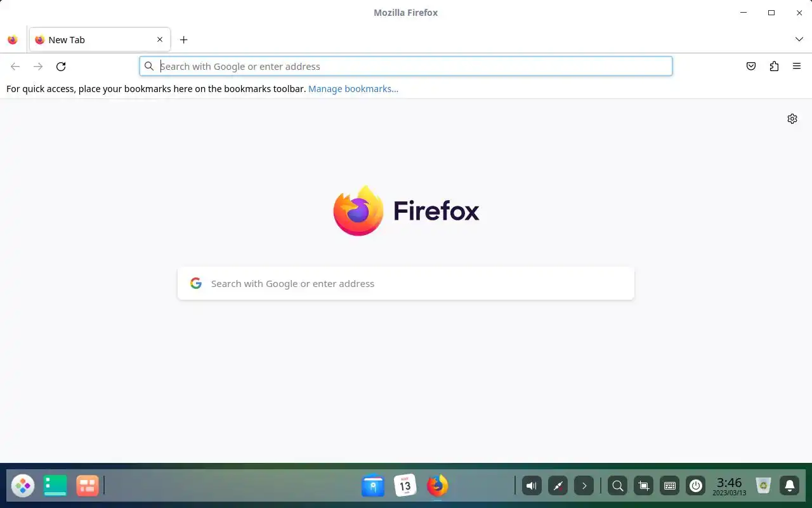
Task: Click the Google G icon in search box
Action: [x=196, y=283]
